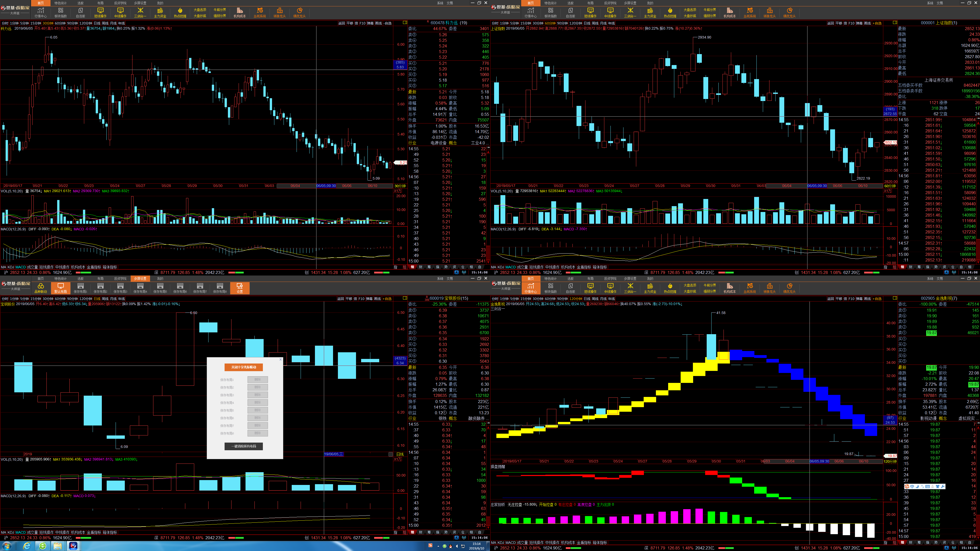Expand 画线 drawing tools on 科力远 chart
The image size is (980, 551).
tap(378, 23)
